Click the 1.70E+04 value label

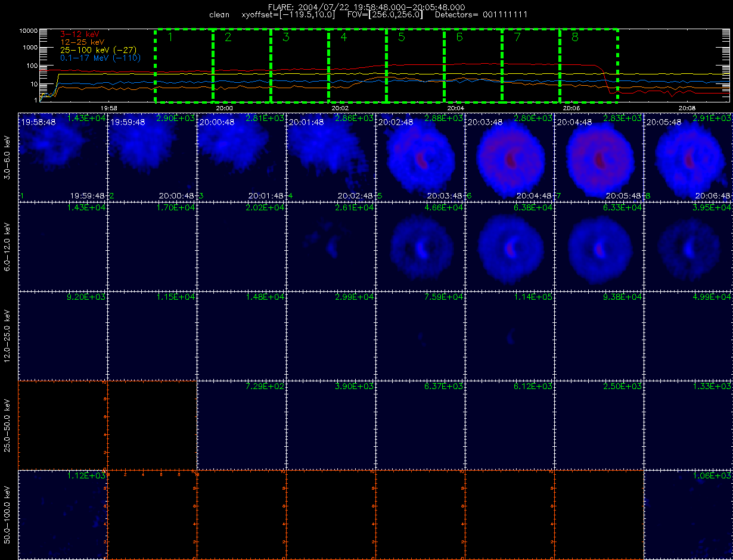(x=176, y=207)
